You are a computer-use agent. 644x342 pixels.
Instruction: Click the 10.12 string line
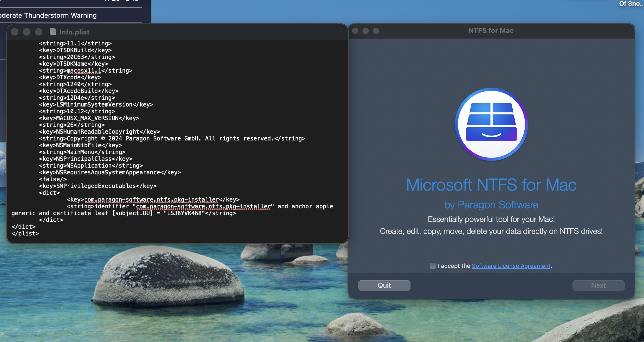(x=77, y=111)
